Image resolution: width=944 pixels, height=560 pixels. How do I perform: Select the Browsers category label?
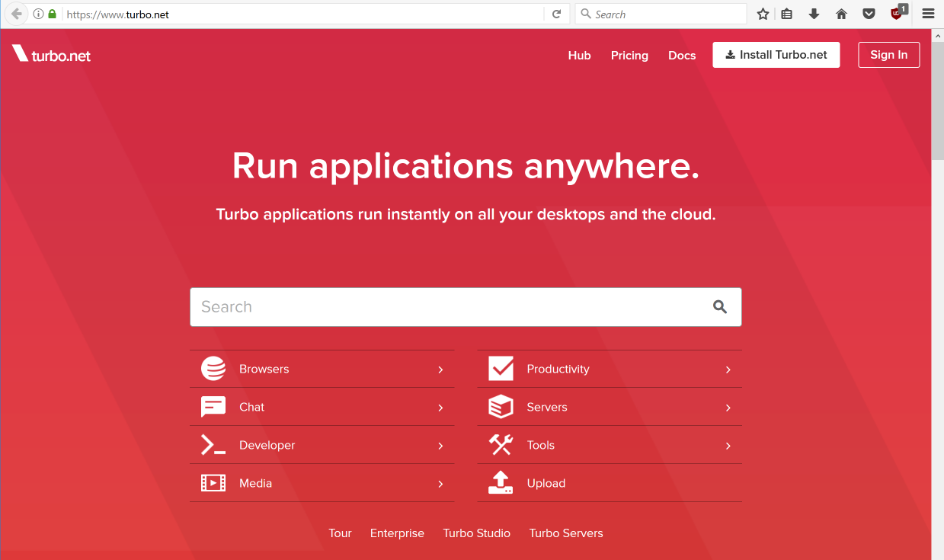[264, 369]
